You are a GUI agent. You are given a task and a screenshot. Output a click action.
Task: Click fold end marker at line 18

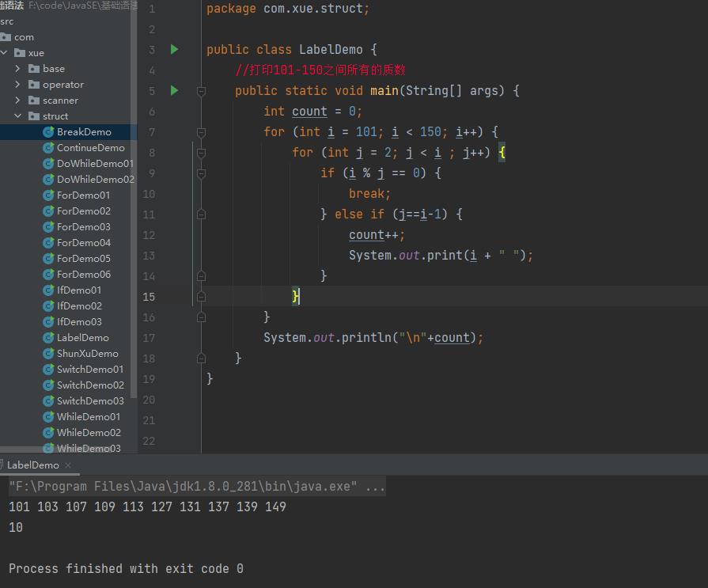click(x=202, y=358)
